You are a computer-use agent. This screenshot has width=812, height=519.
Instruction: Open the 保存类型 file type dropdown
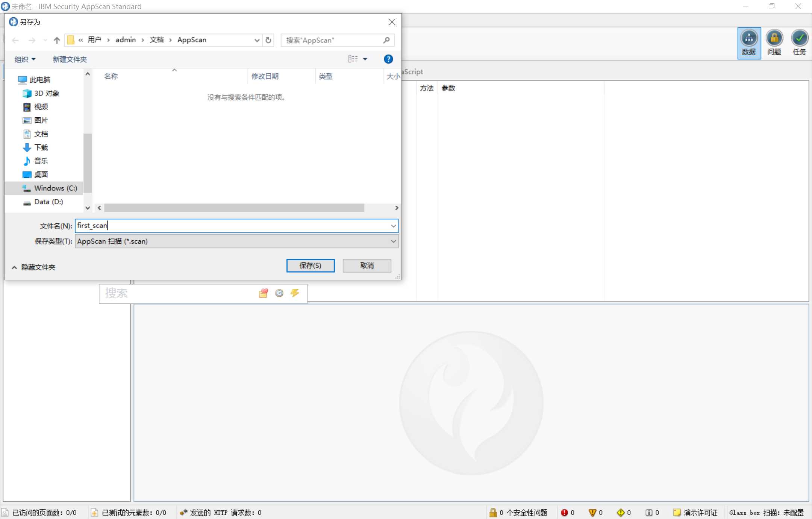coord(237,241)
